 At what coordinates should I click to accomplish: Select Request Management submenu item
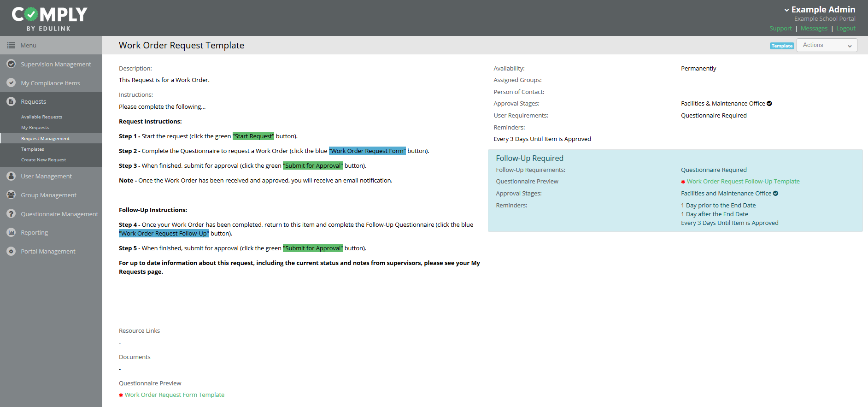(x=51, y=138)
